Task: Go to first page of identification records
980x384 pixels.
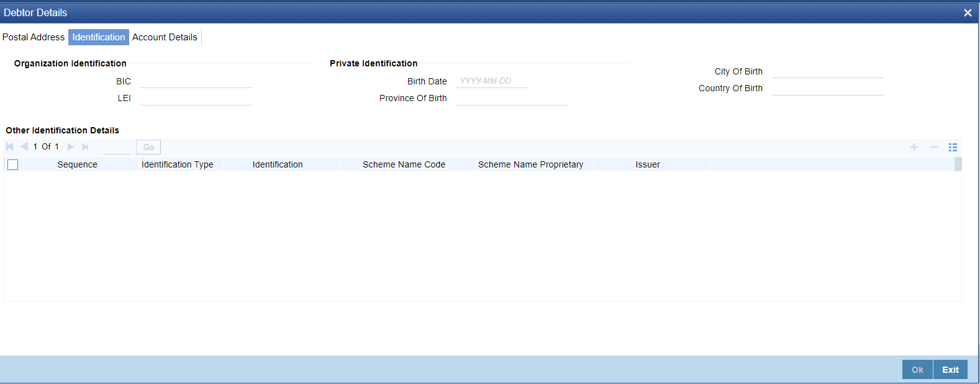Action: (x=10, y=147)
